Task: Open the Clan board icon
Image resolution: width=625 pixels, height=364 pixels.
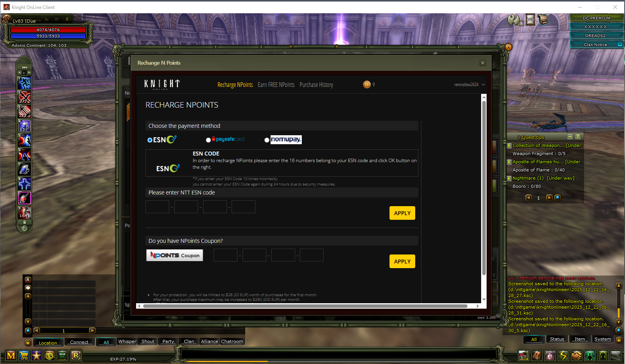Action: [x=62, y=355]
